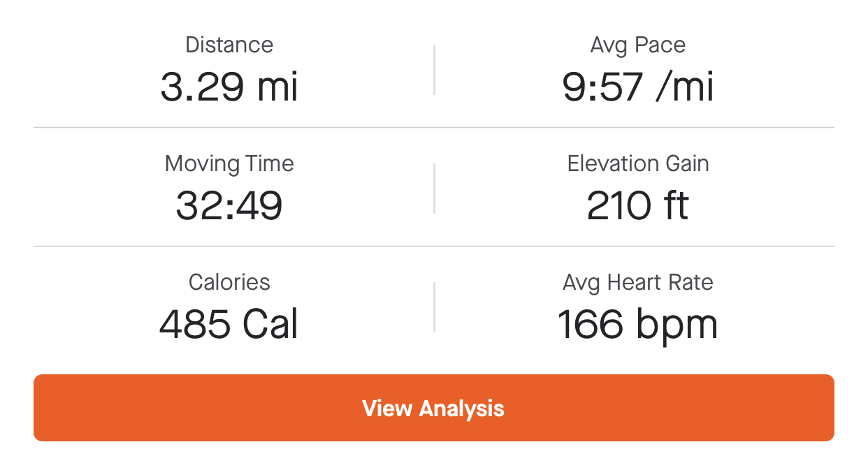Select the Elevation Gain label

[638, 163]
